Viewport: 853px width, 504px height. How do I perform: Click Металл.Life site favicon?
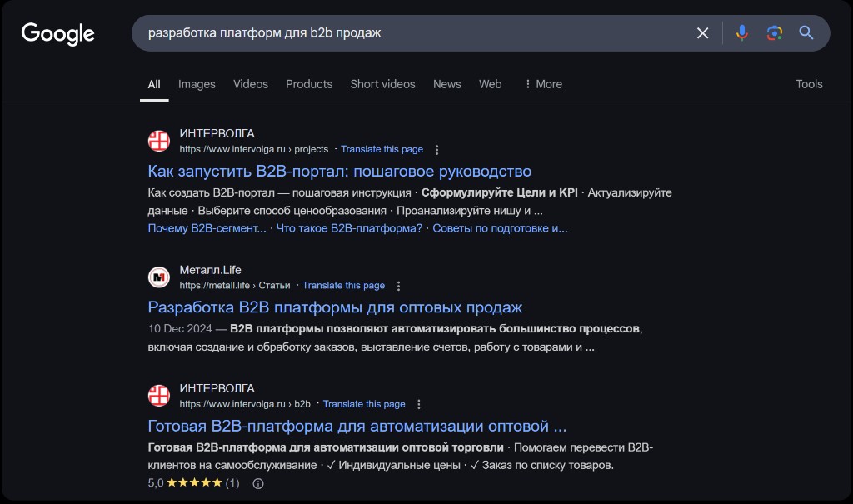159,277
